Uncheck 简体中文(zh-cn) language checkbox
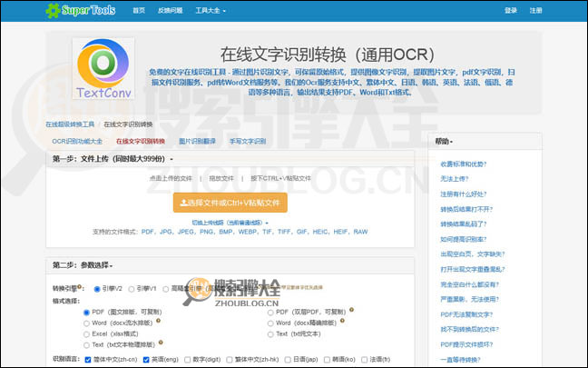Image resolution: width=588 pixels, height=368 pixels. pyautogui.click(x=88, y=360)
